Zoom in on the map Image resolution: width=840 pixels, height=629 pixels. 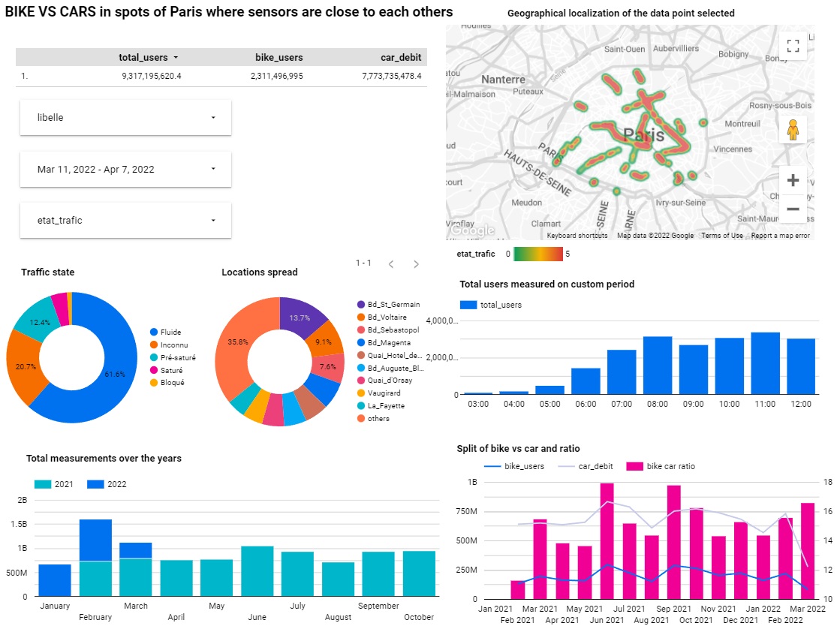pos(793,179)
